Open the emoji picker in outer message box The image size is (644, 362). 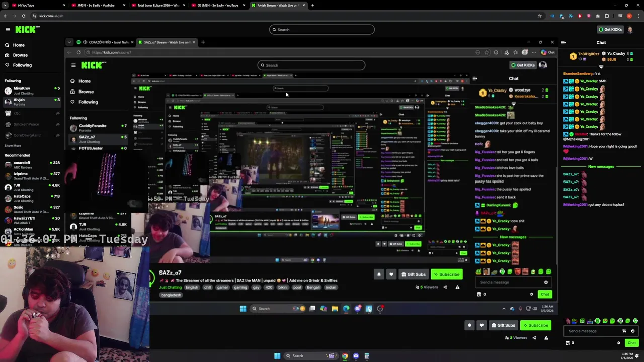coord(633,331)
